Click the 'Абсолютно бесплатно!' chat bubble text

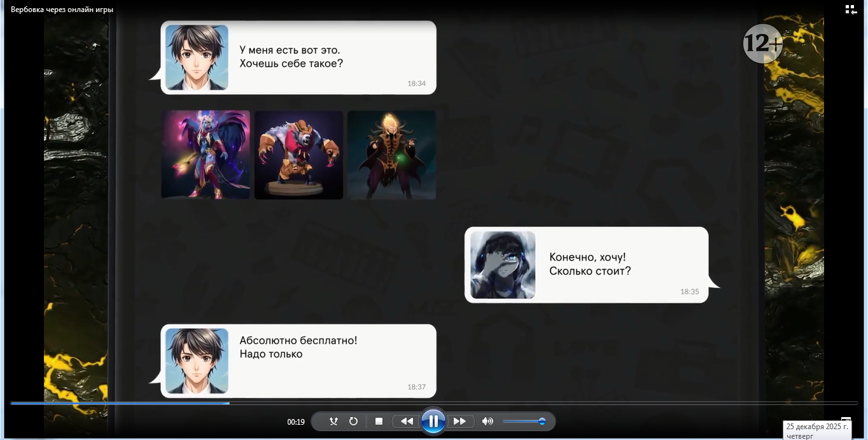pos(298,341)
